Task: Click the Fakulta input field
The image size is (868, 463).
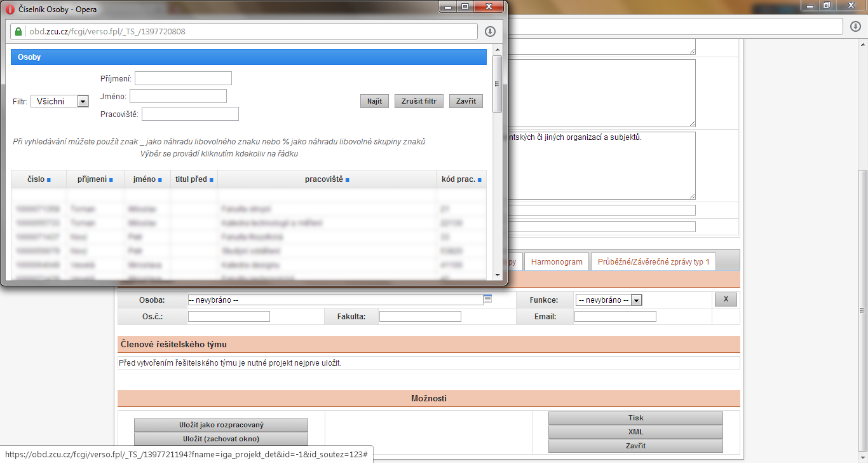Action: pos(420,316)
